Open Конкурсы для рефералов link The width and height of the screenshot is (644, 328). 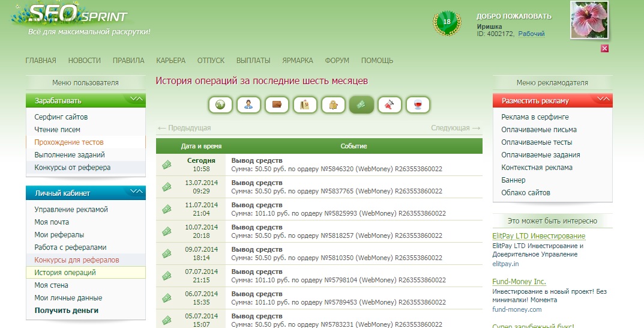tap(77, 260)
